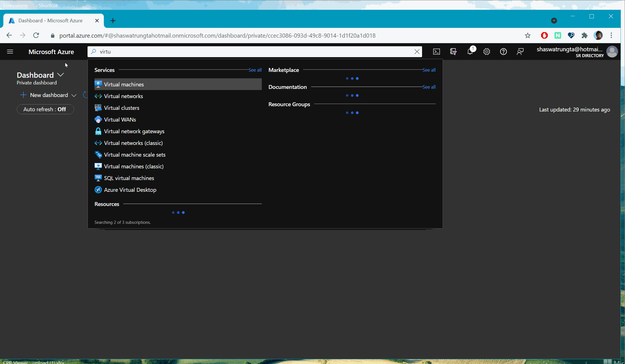Click the Virtual network gateways lock icon
Screen dimensions: 625x364
(98, 131)
